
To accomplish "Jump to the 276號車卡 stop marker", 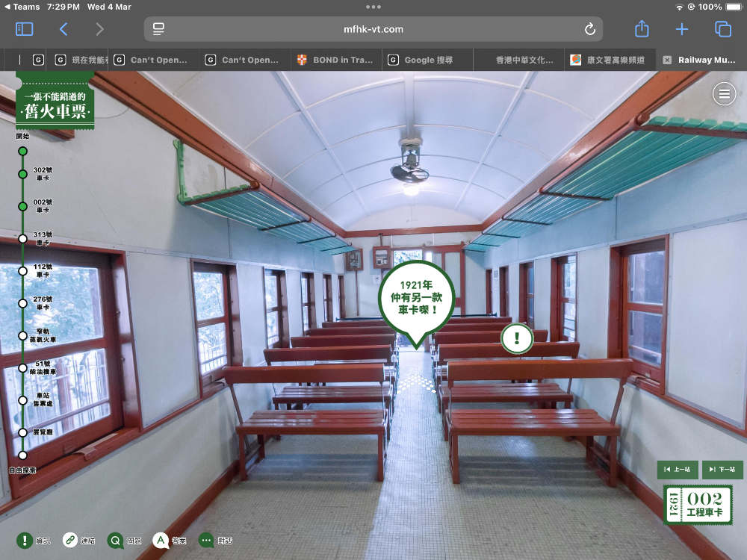I will (22, 303).
